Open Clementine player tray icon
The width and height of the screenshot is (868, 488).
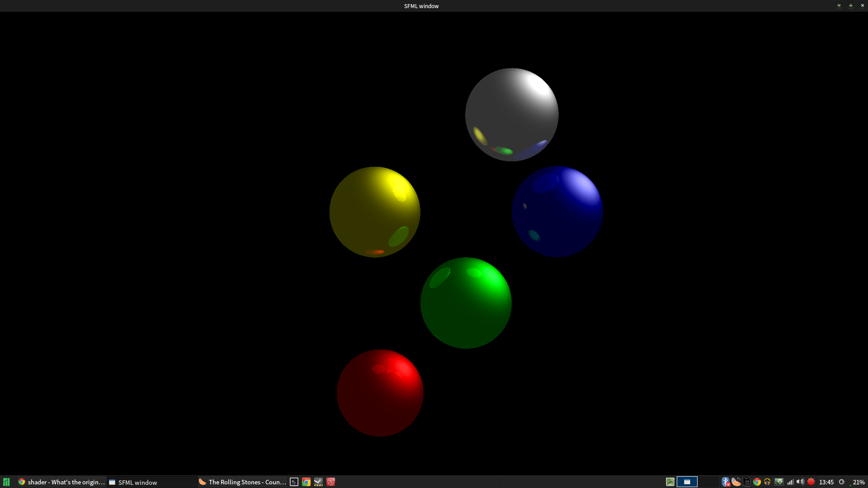tap(736, 482)
